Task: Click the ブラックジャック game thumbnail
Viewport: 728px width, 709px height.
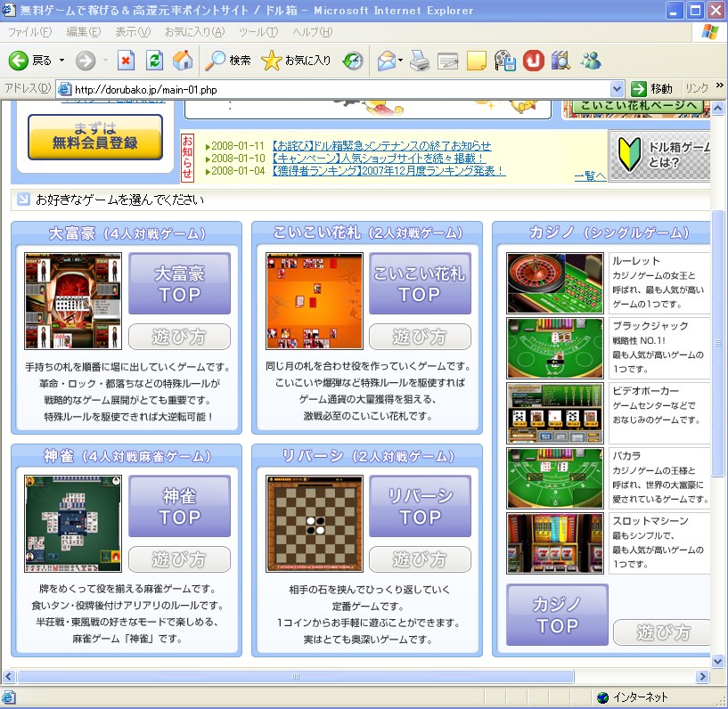Action: pyautogui.click(x=555, y=348)
